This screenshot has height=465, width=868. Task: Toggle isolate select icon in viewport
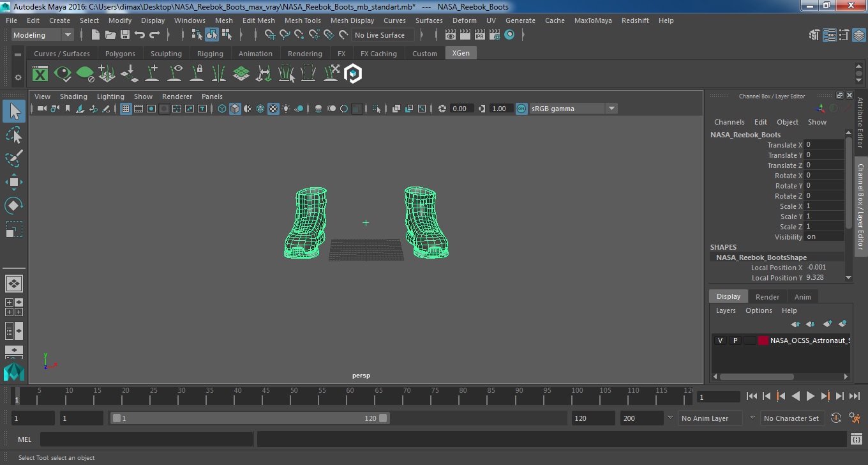[x=377, y=109]
